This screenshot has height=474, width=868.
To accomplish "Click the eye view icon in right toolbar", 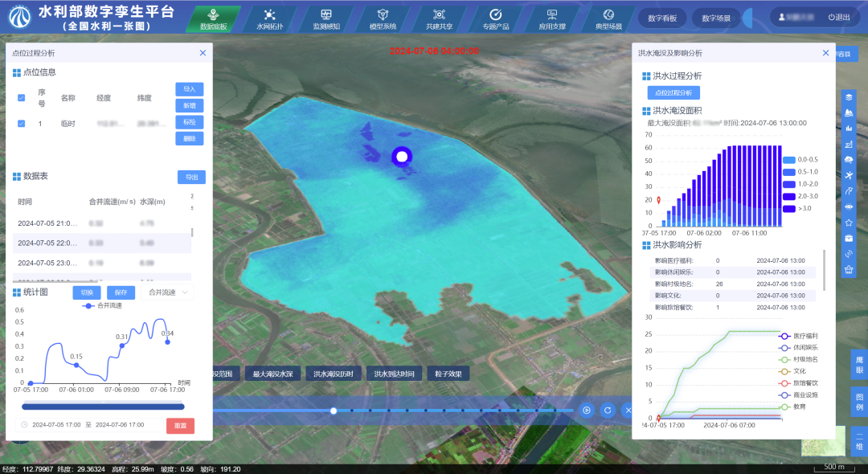I will coord(849,206).
